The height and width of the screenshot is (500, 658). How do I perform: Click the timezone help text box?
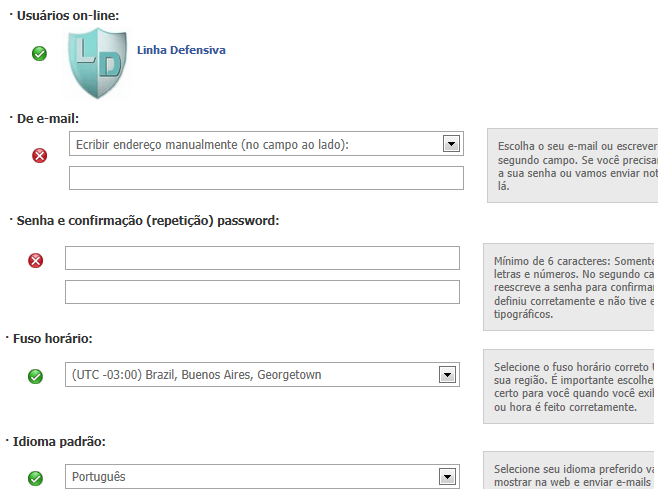570,386
